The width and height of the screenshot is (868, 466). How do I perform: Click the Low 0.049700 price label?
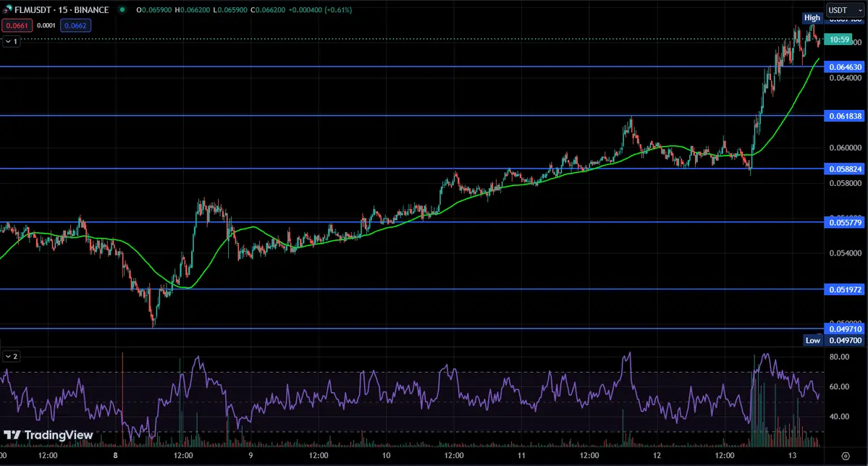tap(834, 340)
